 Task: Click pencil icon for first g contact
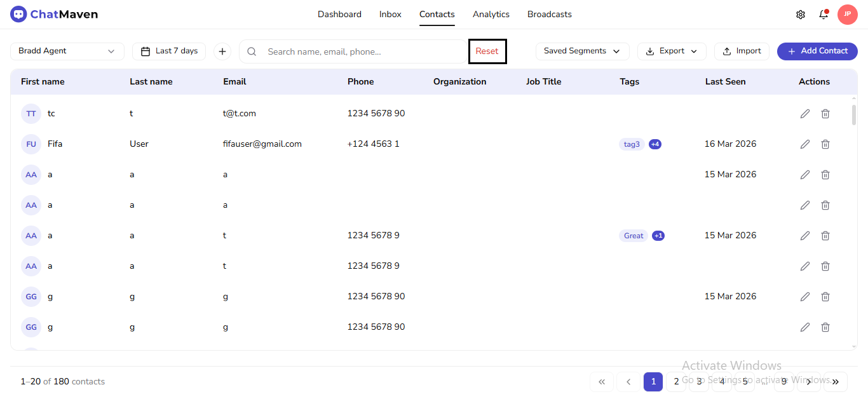pyautogui.click(x=804, y=297)
